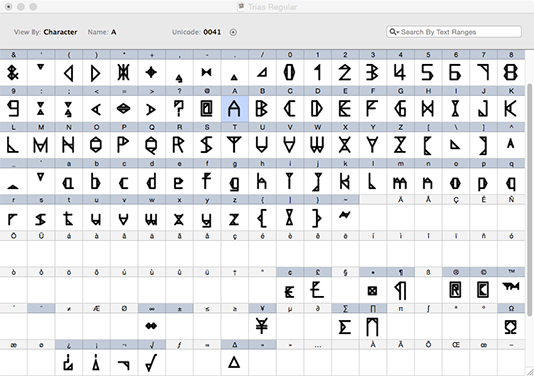Select the left curly brace glyph

coord(262,218)
